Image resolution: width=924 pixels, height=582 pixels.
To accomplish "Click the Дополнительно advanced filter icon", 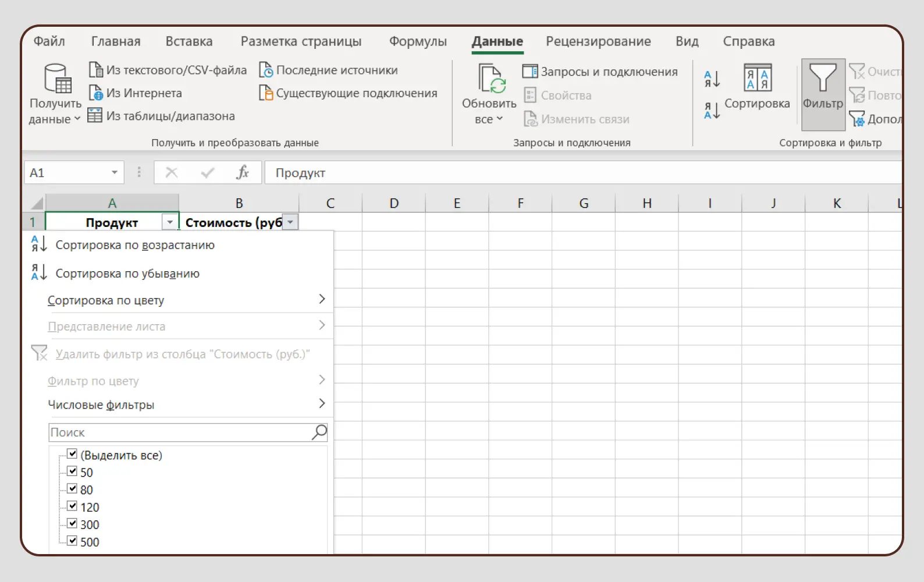I will click(x=857, y=119).
